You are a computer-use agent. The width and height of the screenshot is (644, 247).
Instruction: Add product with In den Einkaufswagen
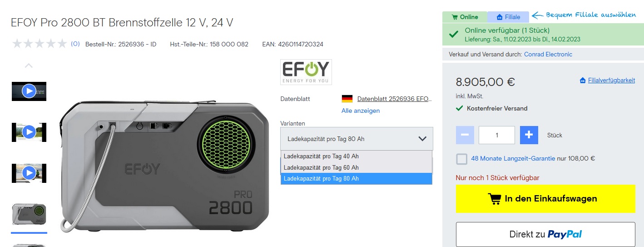[x=545, y=199]
